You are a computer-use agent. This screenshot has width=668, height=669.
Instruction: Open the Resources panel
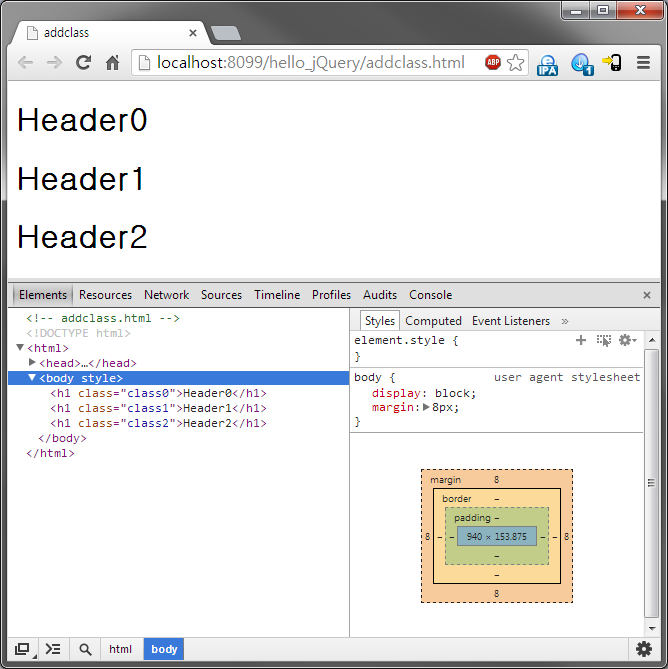(x=105, y=295)
